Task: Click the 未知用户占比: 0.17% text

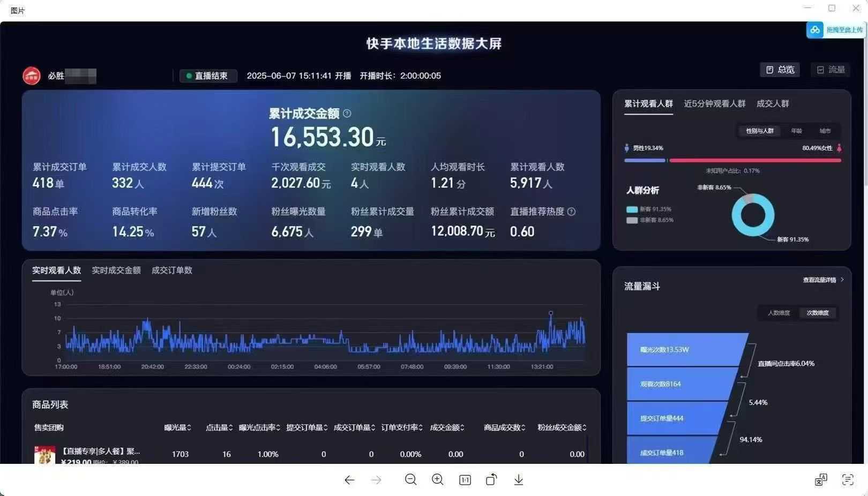Action: point(732,171)
